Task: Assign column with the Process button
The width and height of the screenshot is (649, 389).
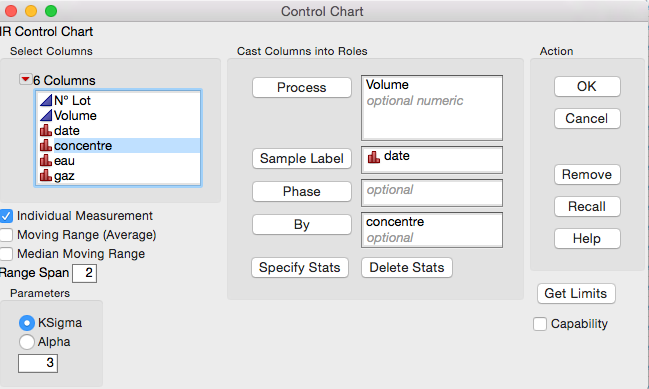Action: [302, 88]
